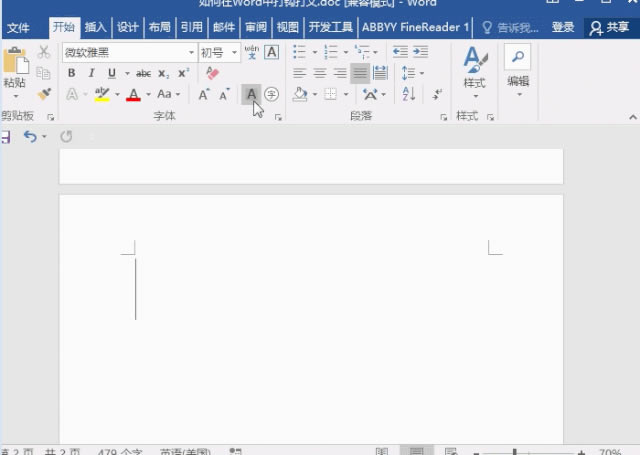Viewport: 640px width, 455px height.
Task: Toggle Superscript formatting
Action: (x=183, y=73)
